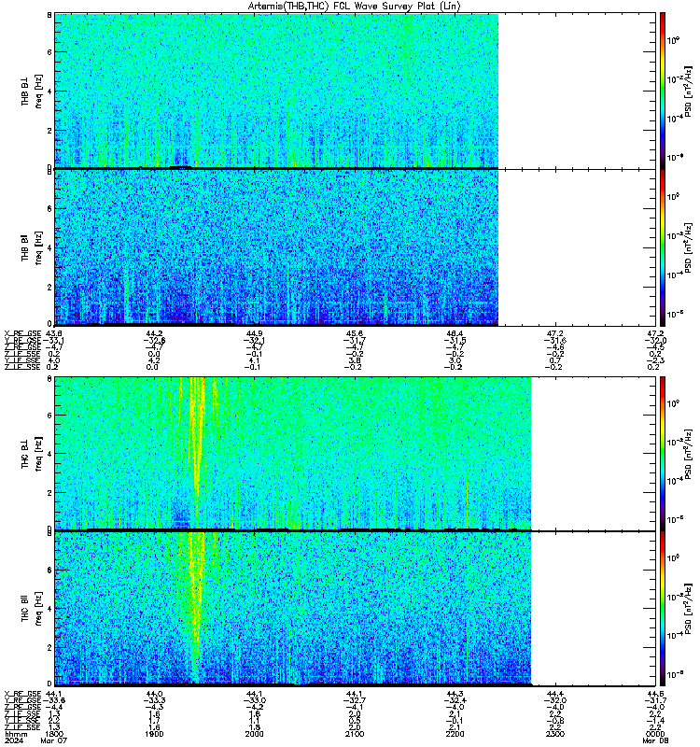
Task: Click the THB B∥ panel PSD colorbar
Action: coord(663,247)
